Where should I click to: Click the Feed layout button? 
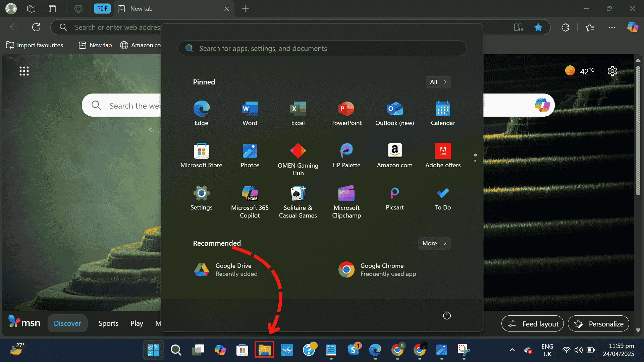pyautogui.click(x=532, y=324)
